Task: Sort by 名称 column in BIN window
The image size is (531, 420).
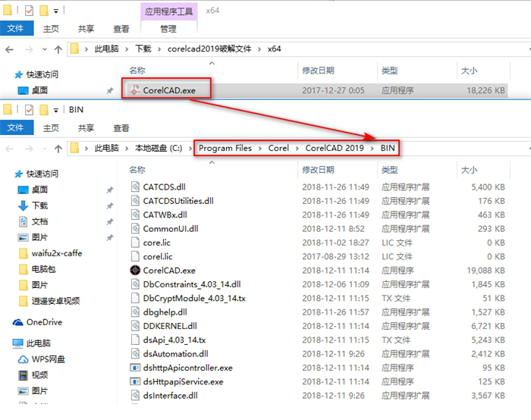Action: pyautogui.click(x=137, y=170)
